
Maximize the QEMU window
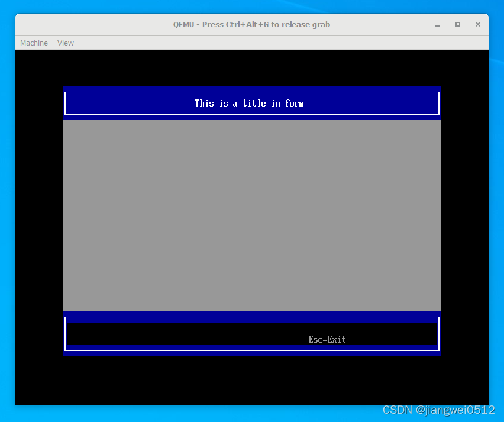pos(458,24)
